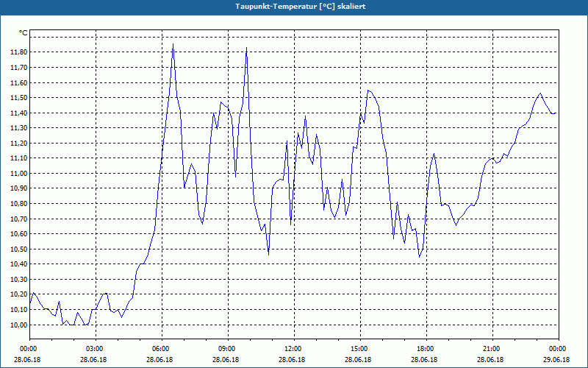Select the 10,90 y-axis label

pyautogui.click(x=19, y=188)
